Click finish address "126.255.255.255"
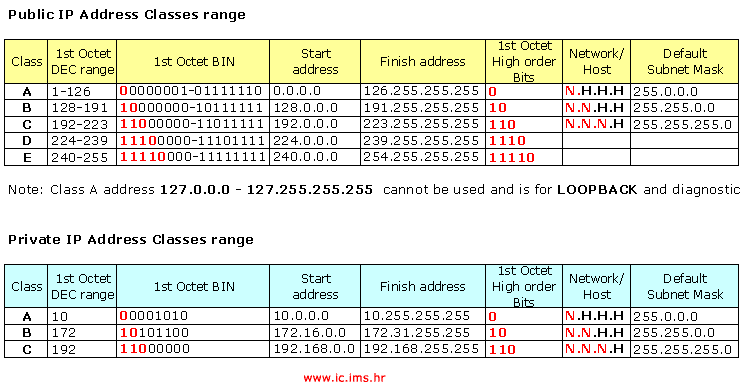745x382 pixels. [421, 91]
